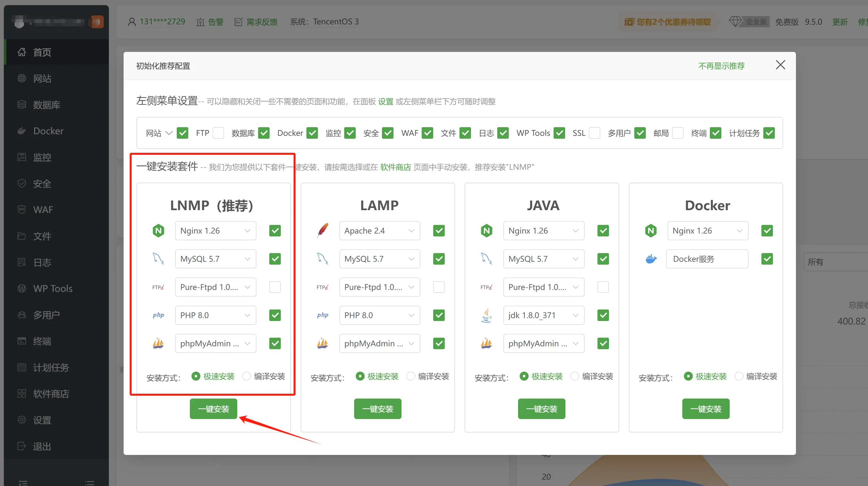Click the WAF shield icon in sidebar
The image size is (868, 486).
point(21,210)
